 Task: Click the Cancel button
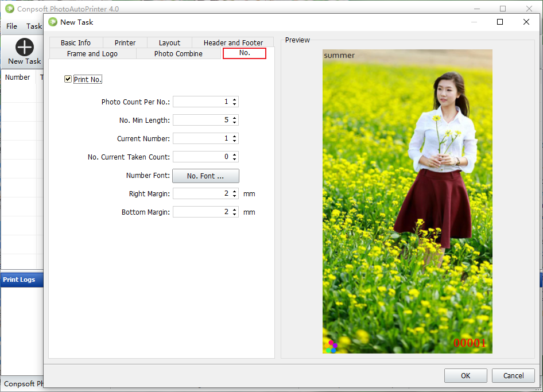[514, 376]
